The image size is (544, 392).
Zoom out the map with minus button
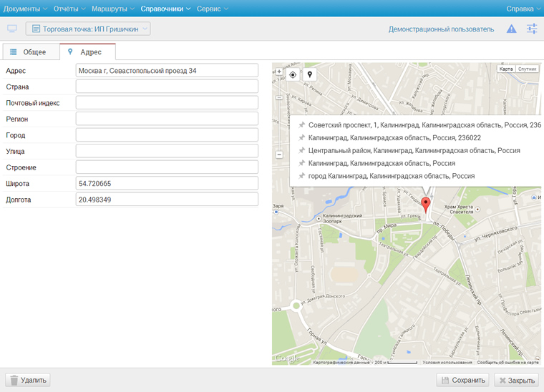coord(279,155)
